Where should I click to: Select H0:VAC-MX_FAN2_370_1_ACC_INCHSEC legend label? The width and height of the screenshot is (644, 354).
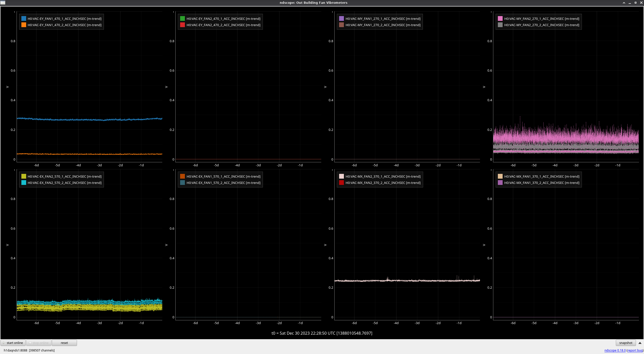(x=383, y=176)
